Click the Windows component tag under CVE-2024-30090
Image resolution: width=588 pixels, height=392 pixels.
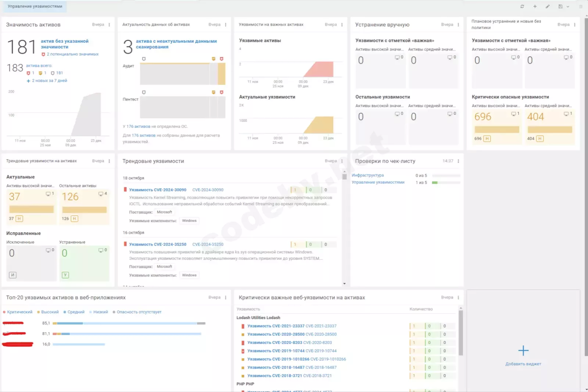coord(189,221)
